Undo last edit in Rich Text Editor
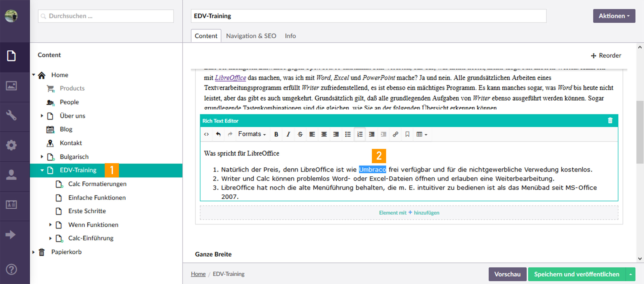Screen dimensions: 644x284 (218, 134)
